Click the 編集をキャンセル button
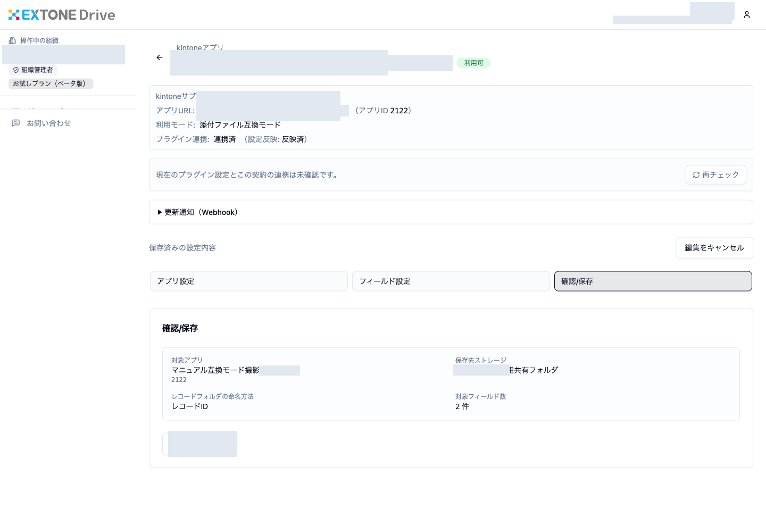 [x=714, y=248]
